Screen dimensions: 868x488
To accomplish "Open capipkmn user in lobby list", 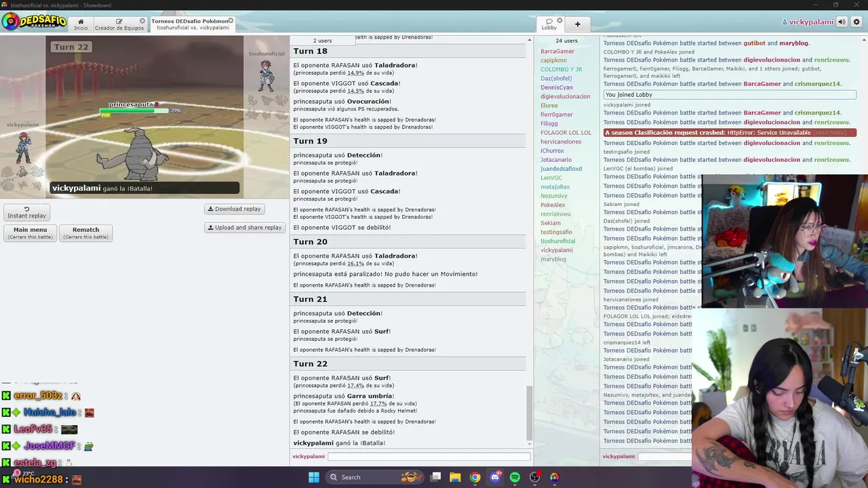I will pos(553,60).
